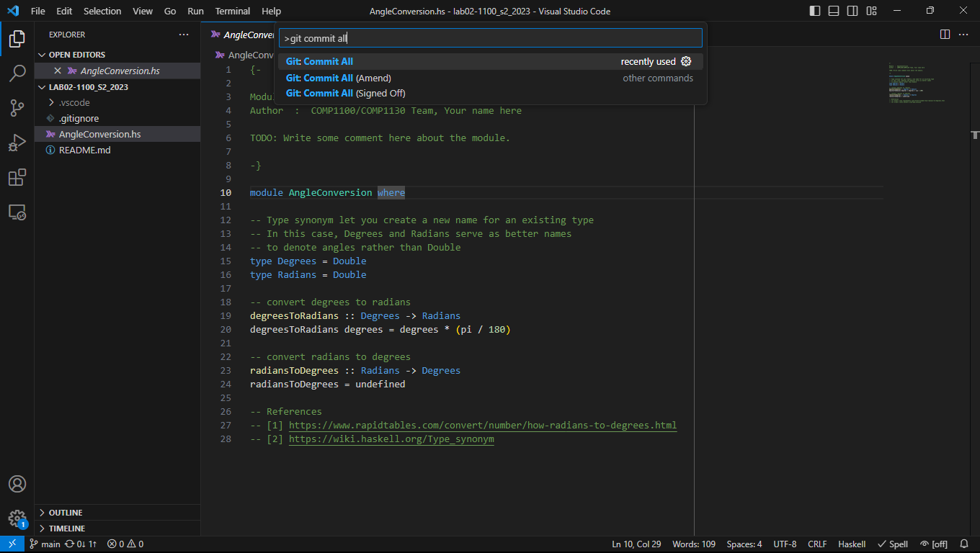Close AngleConversion.hs in Open Editors
Viewport: 980px width, 553px height.
pos(58,71)
